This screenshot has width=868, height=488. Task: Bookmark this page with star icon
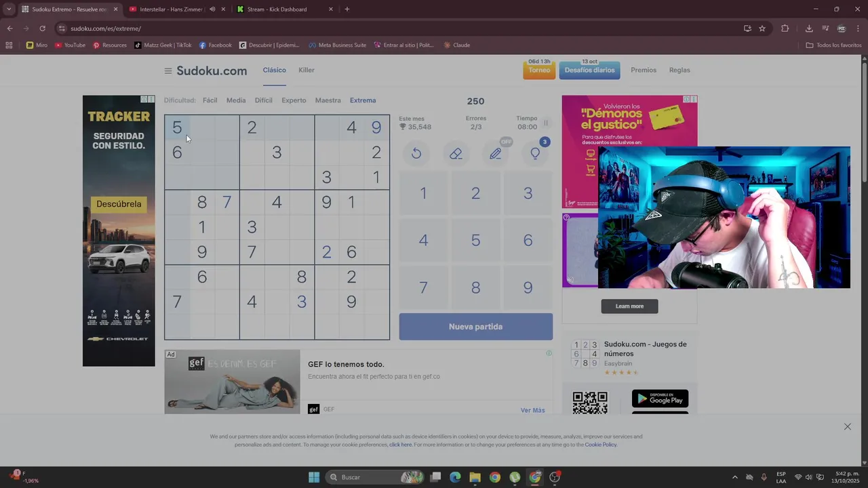pos(762,28)
